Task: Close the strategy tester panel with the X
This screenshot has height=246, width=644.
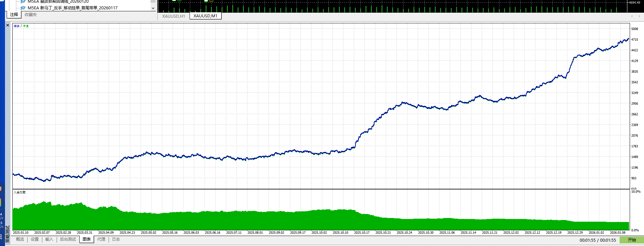Action: pos(8,25)
